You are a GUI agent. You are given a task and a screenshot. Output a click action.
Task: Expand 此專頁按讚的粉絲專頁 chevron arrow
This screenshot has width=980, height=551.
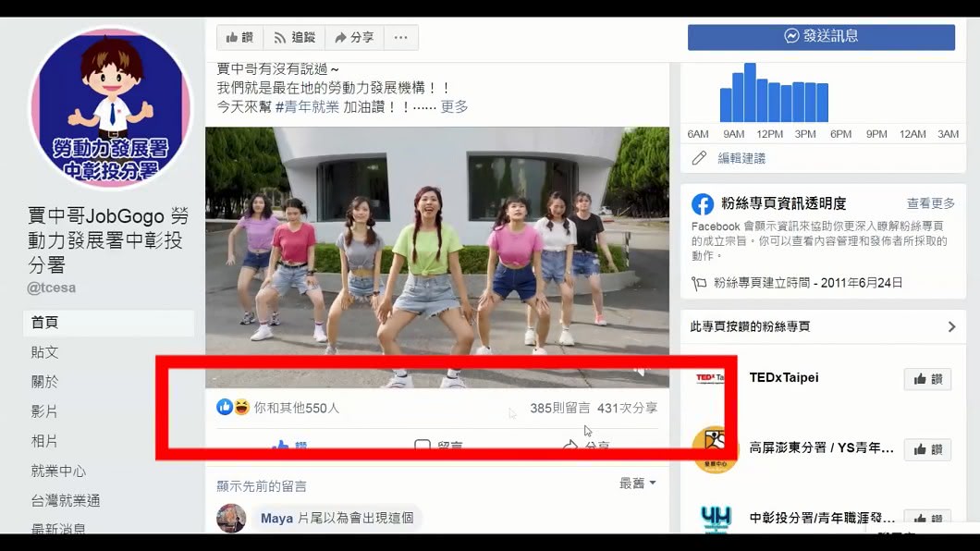951,326
